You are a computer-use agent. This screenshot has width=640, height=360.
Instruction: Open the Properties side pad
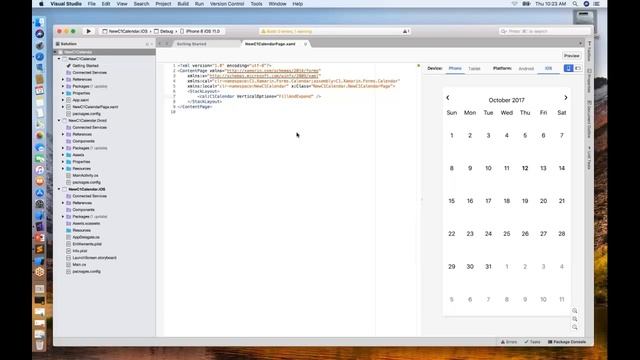(x=589, y=81)
